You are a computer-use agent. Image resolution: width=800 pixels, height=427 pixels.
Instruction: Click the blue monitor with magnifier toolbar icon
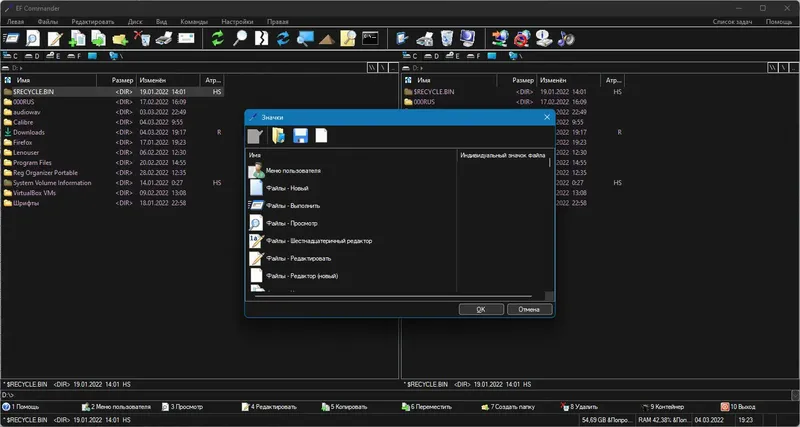pyautogui.click(x=305, y=39)
